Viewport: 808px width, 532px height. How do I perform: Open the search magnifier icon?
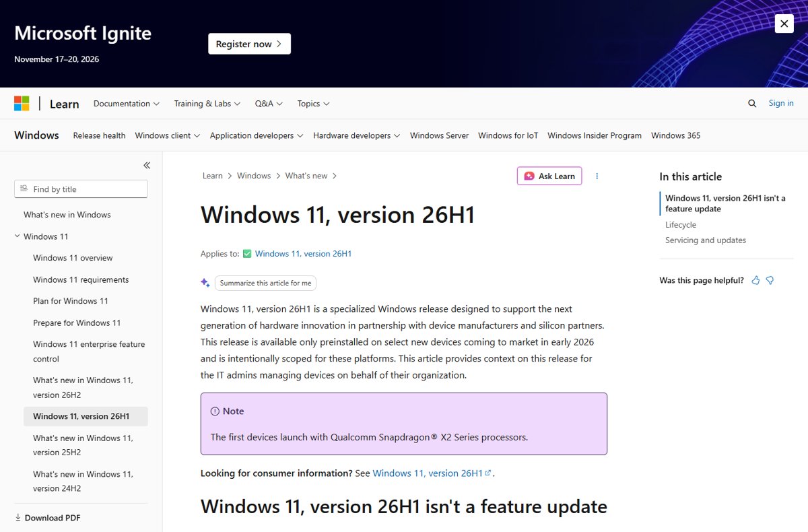pos(752,104)
